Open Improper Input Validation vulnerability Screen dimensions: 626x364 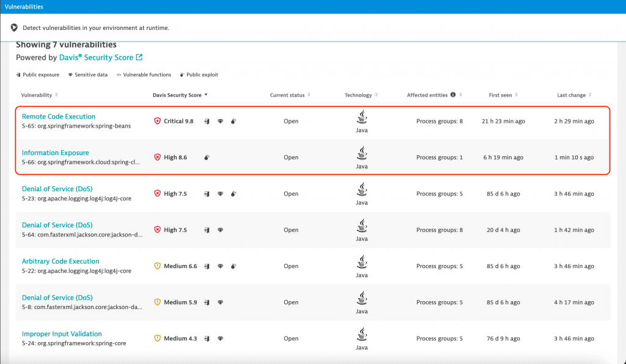pyautogui.click(x=62, y=334)
